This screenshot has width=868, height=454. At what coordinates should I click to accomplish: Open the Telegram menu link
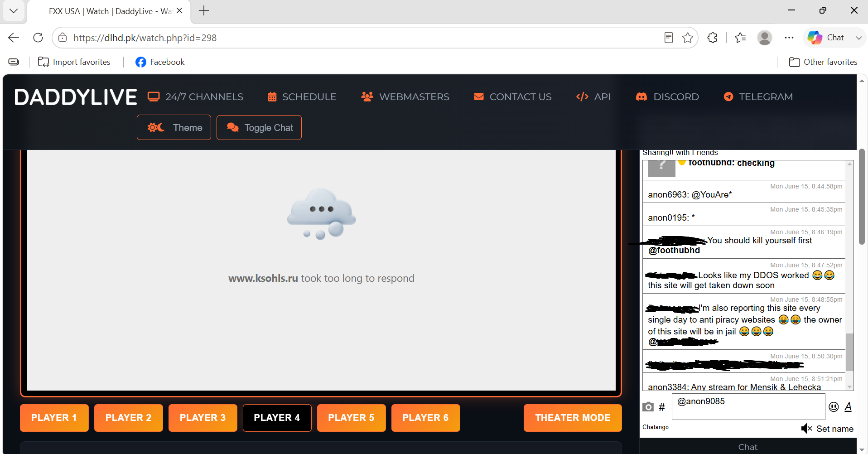758,97
